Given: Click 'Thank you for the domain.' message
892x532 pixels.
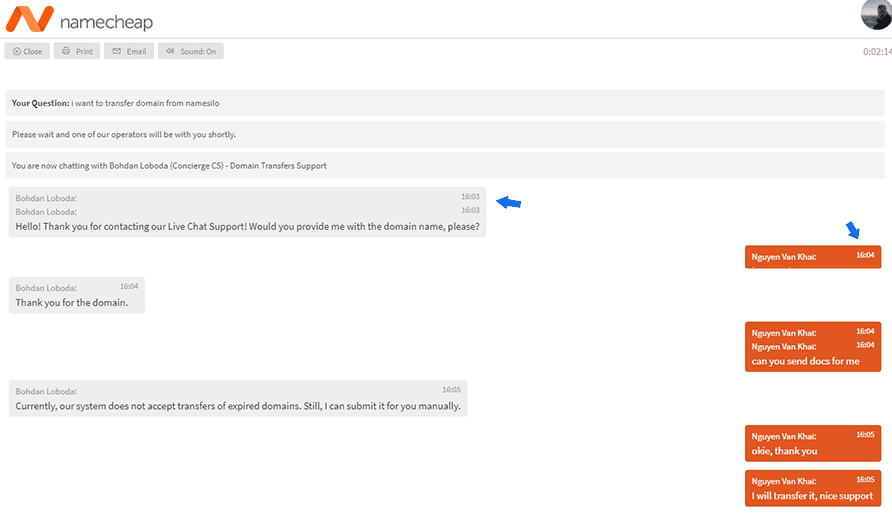Looking at the screenshot, I should (77, 295).
